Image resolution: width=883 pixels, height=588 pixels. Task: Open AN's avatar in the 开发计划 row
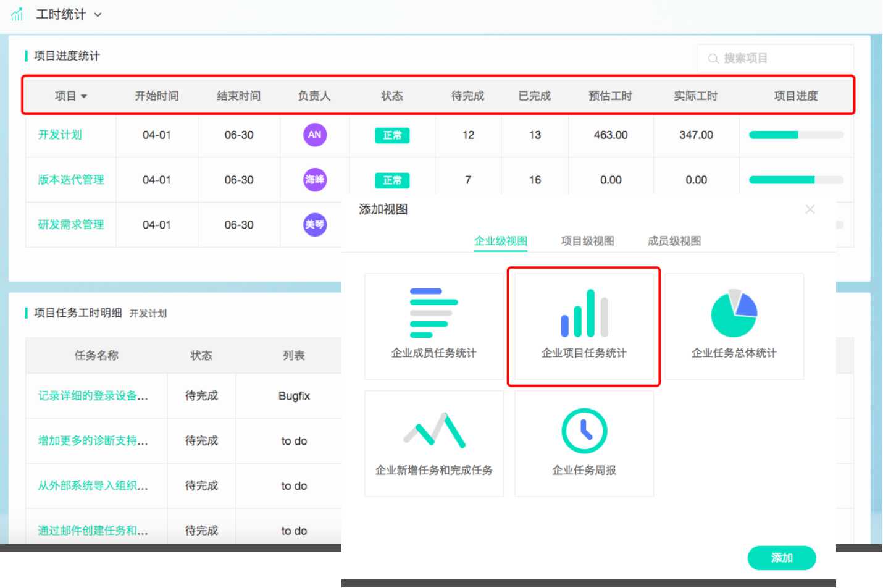coord(314,135)
